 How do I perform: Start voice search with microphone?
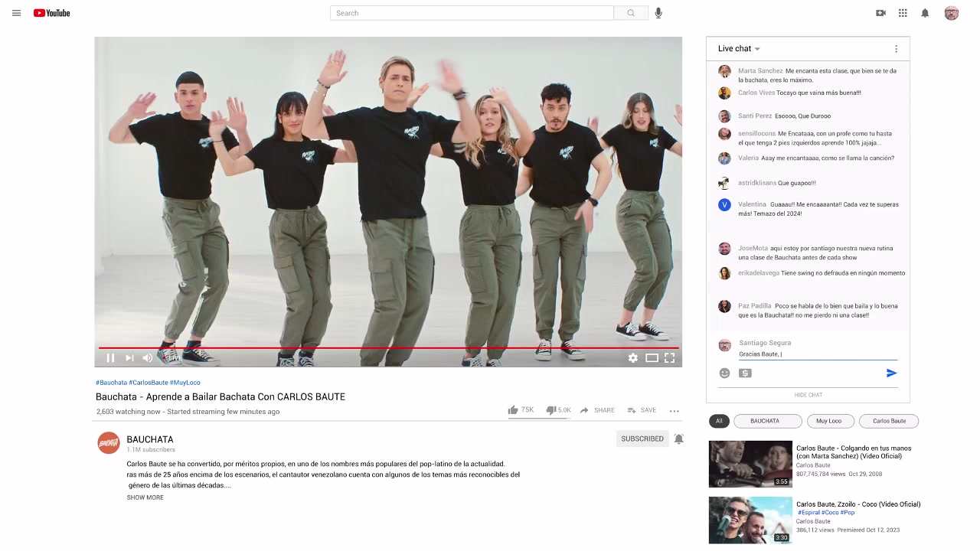tap(658, 13)
